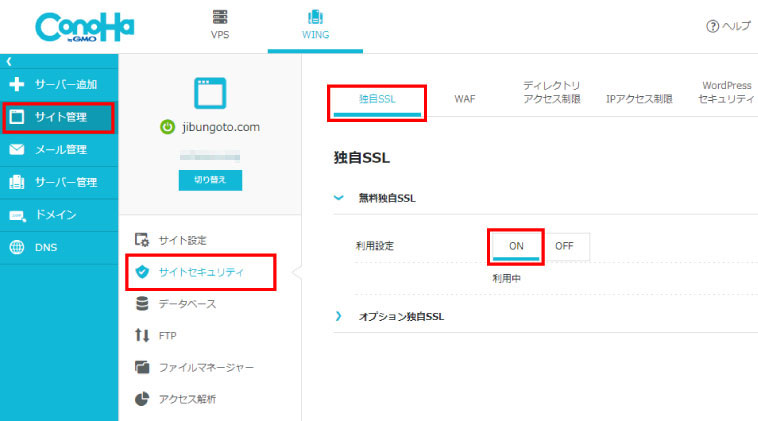Open the help question mark icon
Image resolution: width=758 pixels, height=421 pixels.
pyautogui.click(x=712, y=26)
